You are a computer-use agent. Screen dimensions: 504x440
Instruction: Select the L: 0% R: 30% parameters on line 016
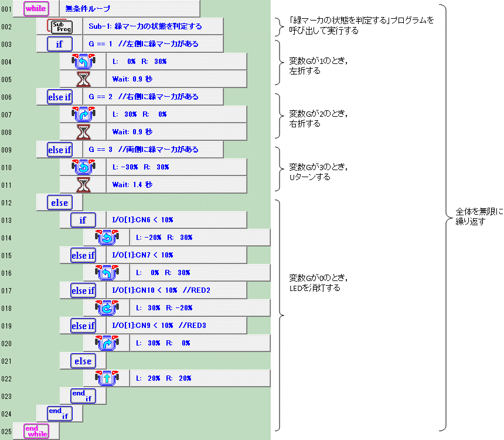pos(163,273)
